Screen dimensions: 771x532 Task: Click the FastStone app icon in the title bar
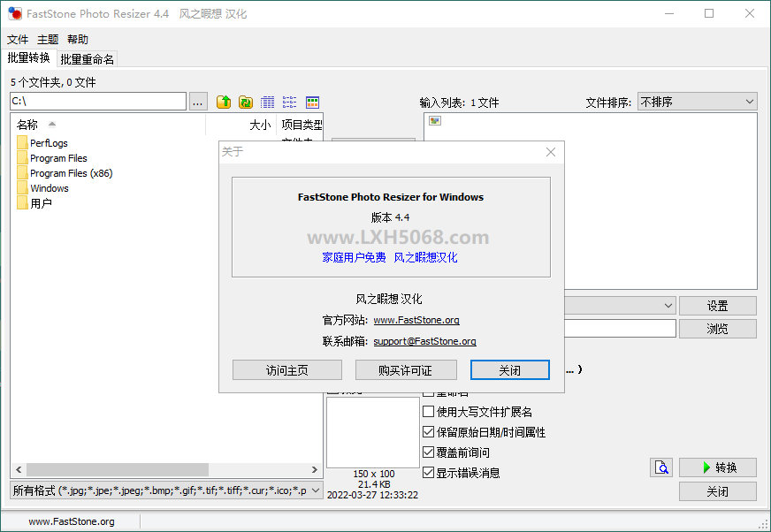(x=15, y=13)
